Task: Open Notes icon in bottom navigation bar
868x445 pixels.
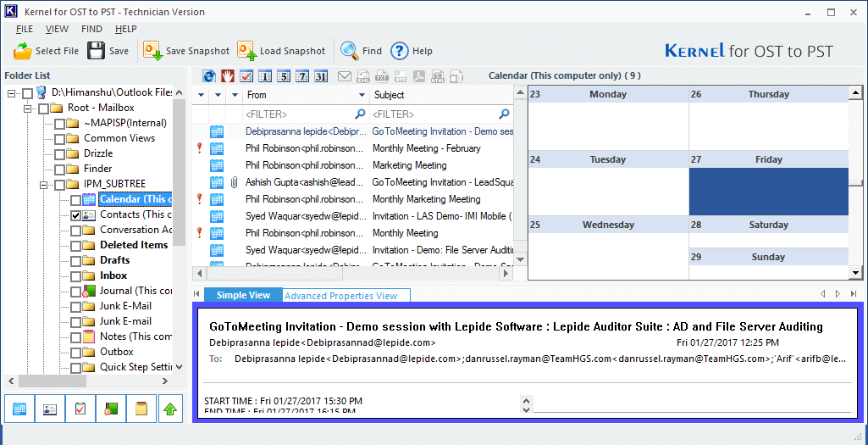Action: pyautogui.click(x=141, y=409)
